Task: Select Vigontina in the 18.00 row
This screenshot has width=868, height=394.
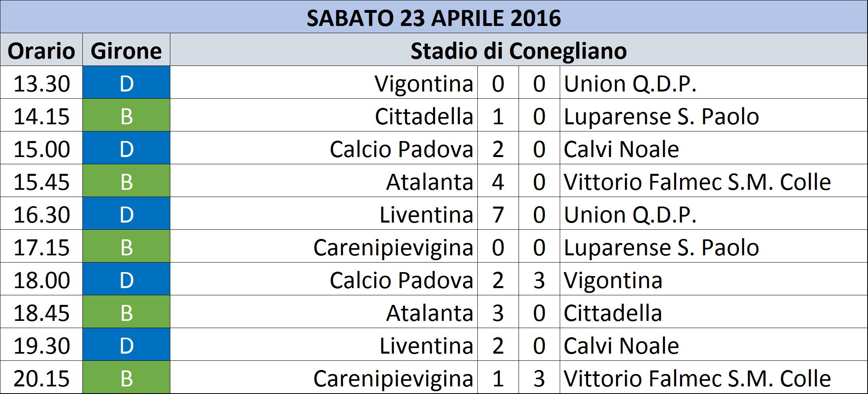Action: click(x=613, y=280)
